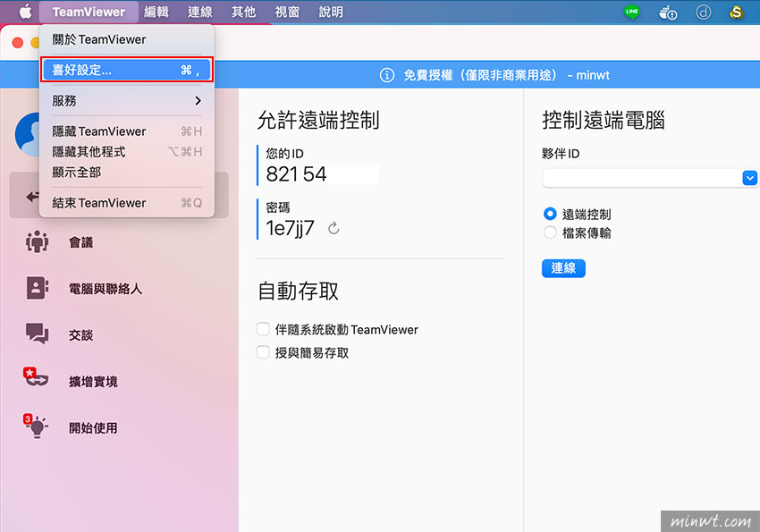Choose 顯示全部 menu entry

coord(126,172)
